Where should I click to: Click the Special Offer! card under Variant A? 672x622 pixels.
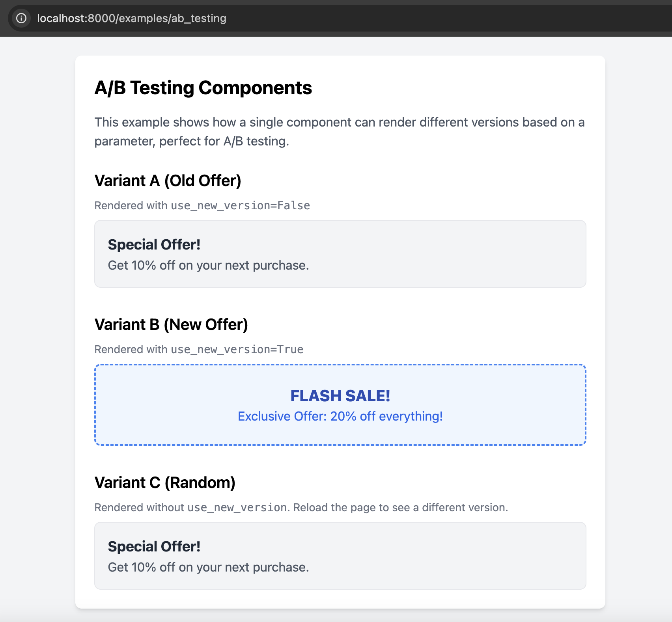coord(340,254)
